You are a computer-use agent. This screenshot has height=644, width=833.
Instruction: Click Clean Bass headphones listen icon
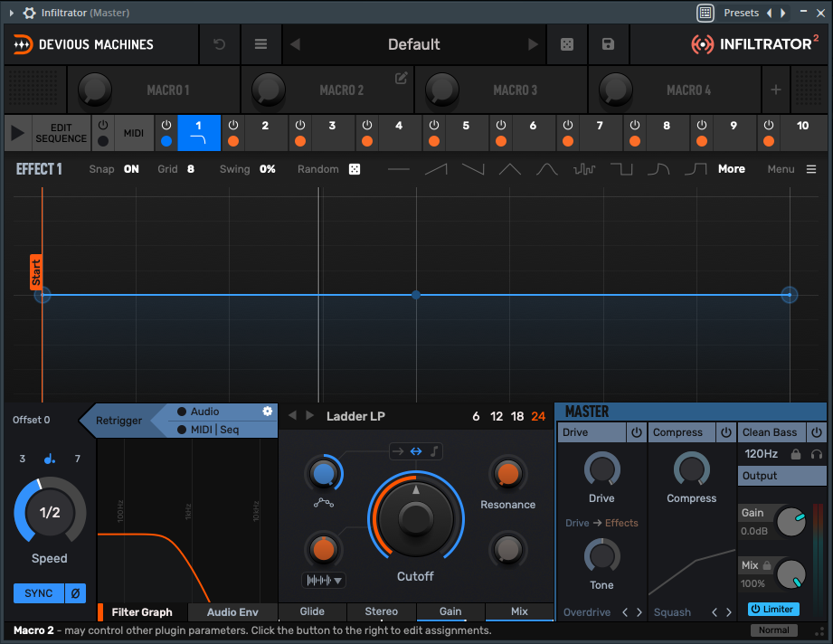coord(817,454)
